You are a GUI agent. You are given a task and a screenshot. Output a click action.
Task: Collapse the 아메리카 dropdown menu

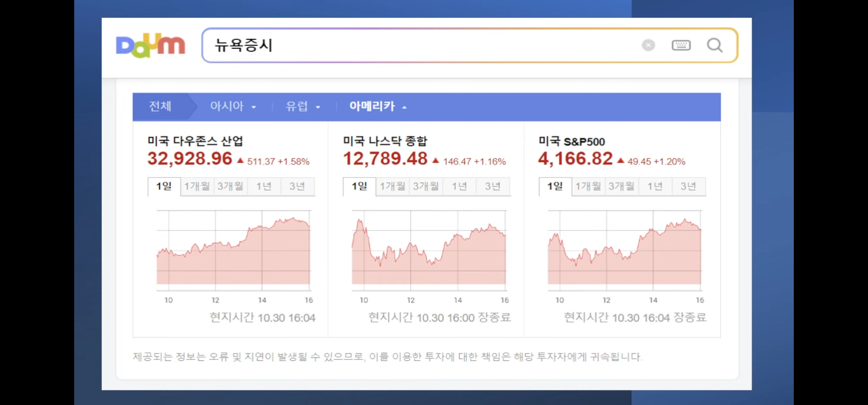point(378,106)
